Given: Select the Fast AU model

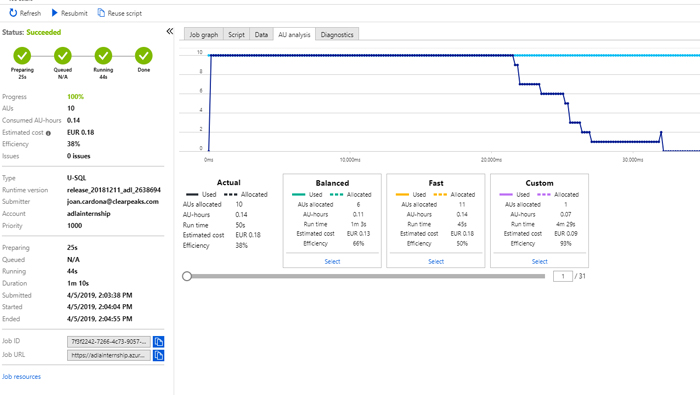Looking at the screenshot, I should [x=436, y=262].
